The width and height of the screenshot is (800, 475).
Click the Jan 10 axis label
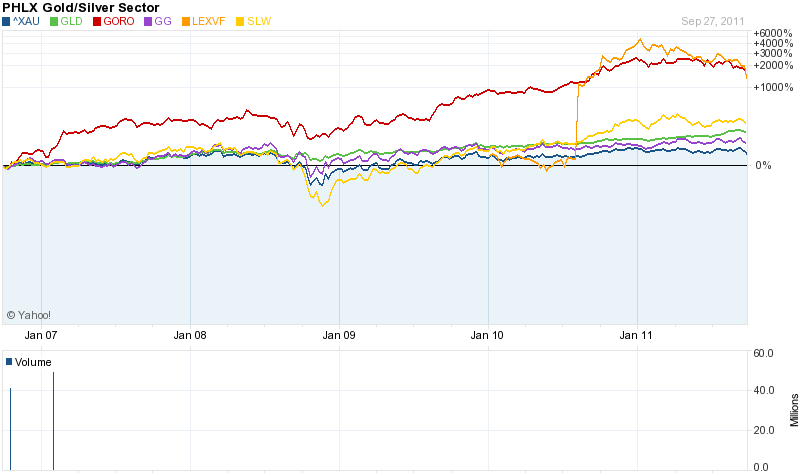pos(487,335)
